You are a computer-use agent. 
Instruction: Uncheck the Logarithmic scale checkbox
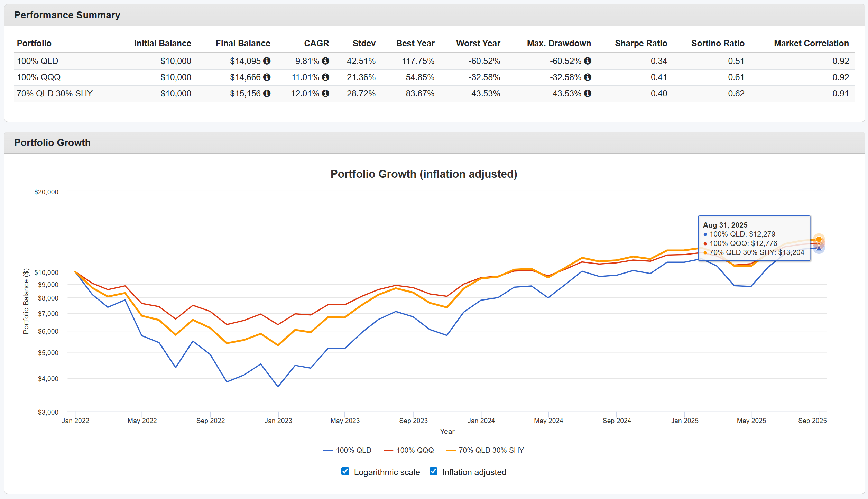coord(345,471)
